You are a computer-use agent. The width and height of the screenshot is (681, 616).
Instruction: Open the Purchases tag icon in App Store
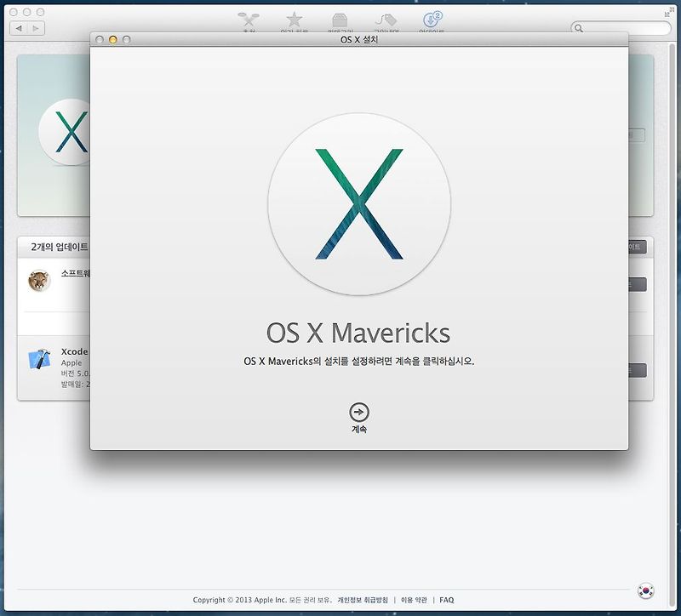point(386,20)
